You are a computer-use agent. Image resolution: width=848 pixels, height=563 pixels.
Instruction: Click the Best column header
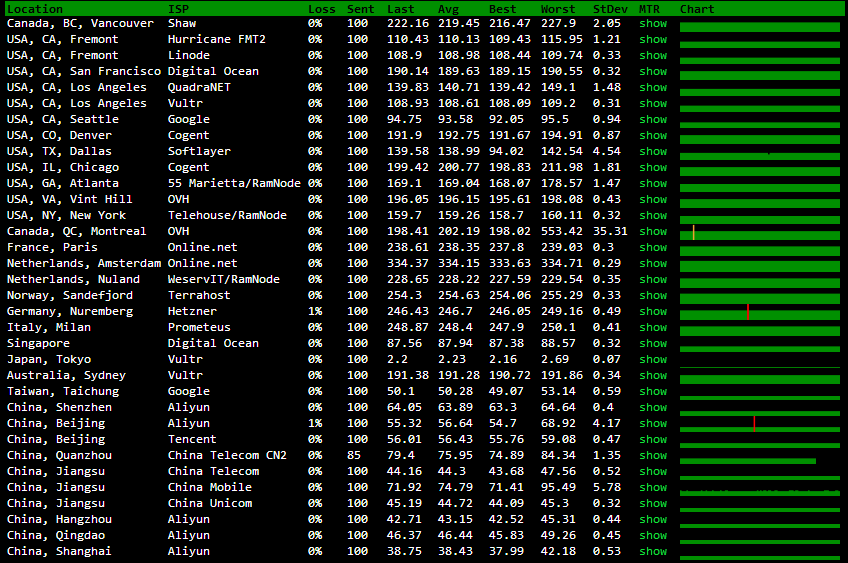coord(502,9)
